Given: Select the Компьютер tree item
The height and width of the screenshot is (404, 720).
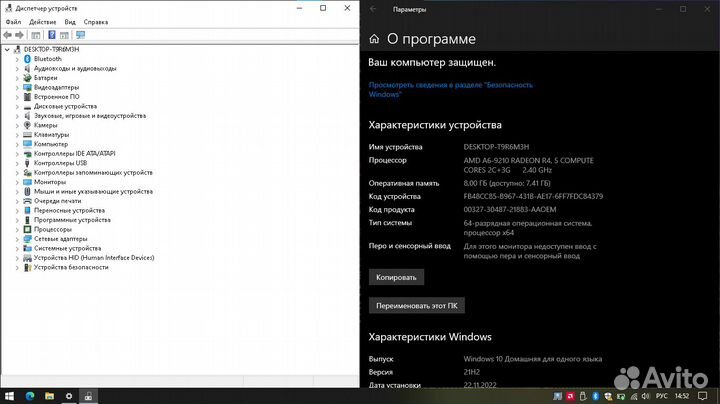Looking at the screenshot, I should [x=51, y=144].
